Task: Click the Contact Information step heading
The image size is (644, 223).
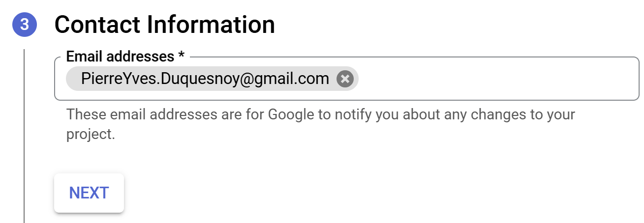Action: click(x=164, y=25)
